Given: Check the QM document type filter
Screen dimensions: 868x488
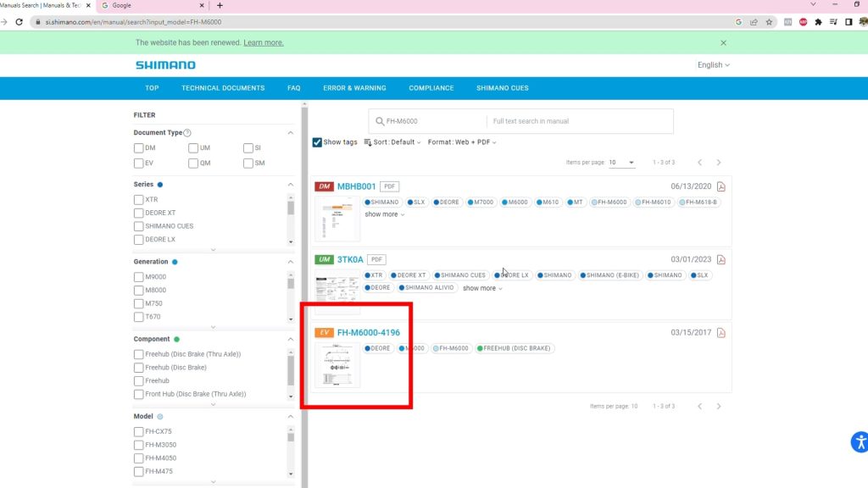Looking at the screenshot, I should (193, 164).
